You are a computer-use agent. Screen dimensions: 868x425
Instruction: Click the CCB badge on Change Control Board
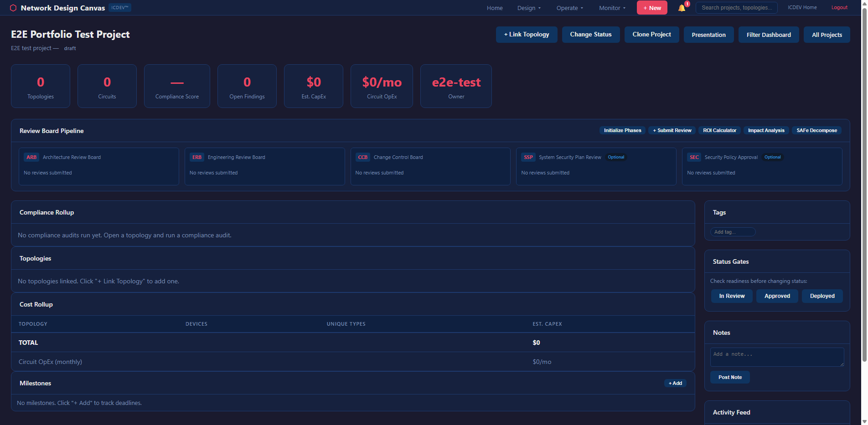click(363, 157)
